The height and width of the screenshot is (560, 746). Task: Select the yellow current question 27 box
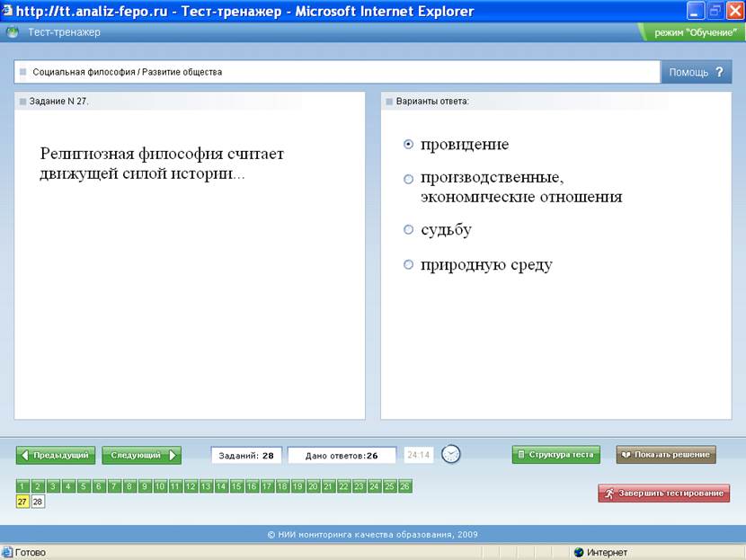click(22, 502)
